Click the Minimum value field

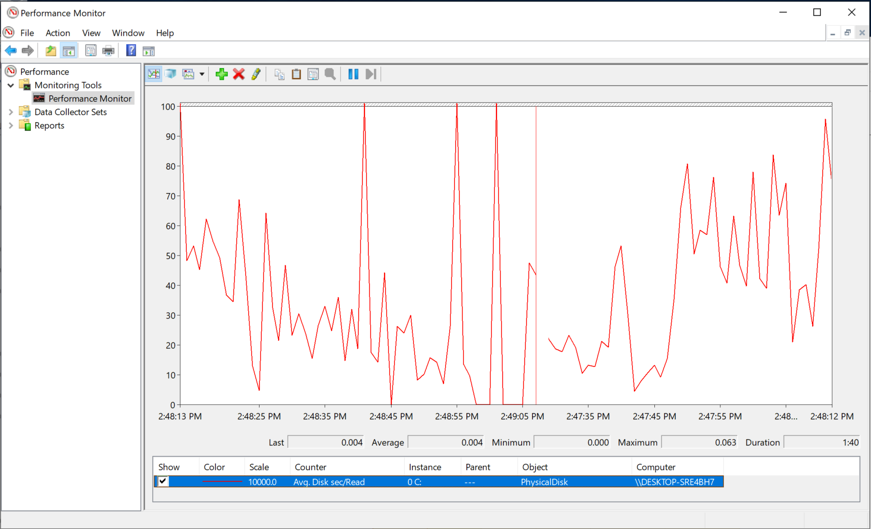pos(572,442)
